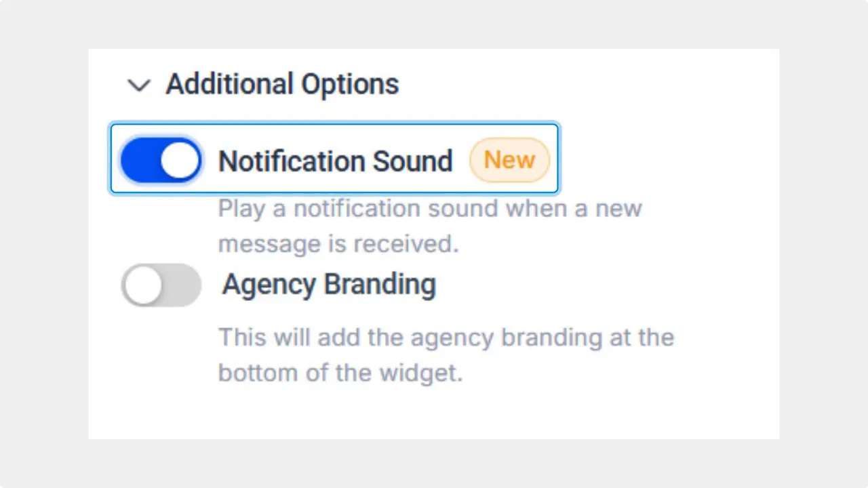Click the notification sound description text
Viewport: 868px width, 488px height.
click(429, 226)
